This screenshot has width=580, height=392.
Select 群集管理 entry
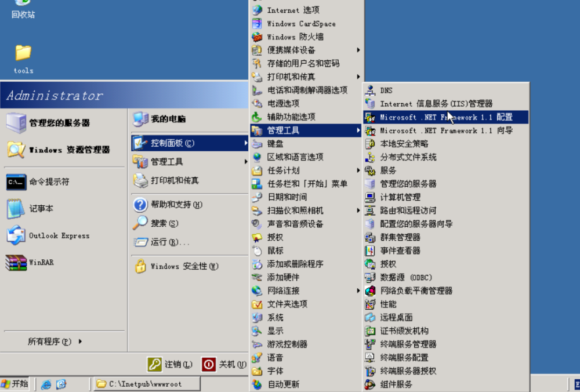click(445, 237)
